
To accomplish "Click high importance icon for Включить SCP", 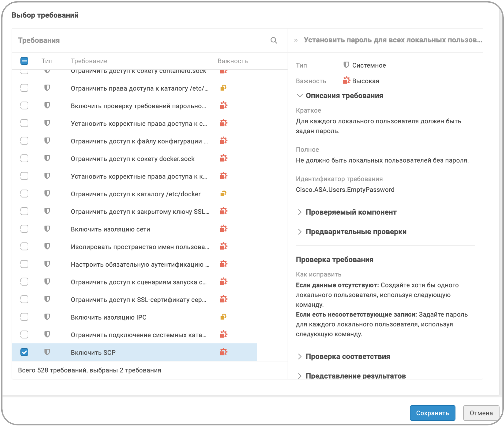I will coord(223,352).
